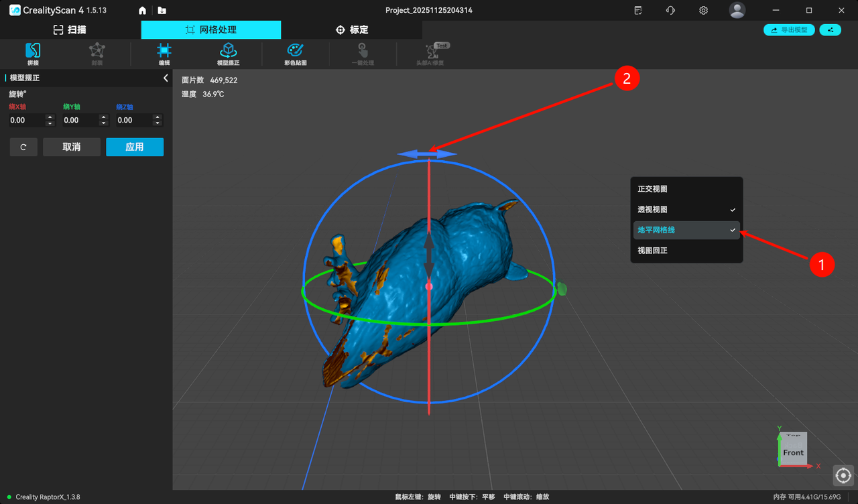Increase the 绕X轴 rotation value
The image size is (858, 504).
[x=50, y=117]
